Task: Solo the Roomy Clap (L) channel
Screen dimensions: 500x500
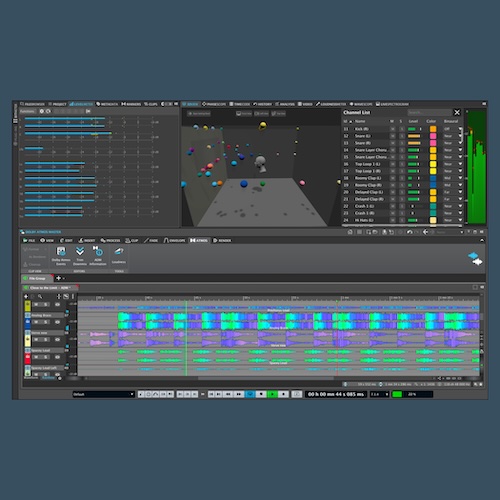Action: (x=402, y=178)
